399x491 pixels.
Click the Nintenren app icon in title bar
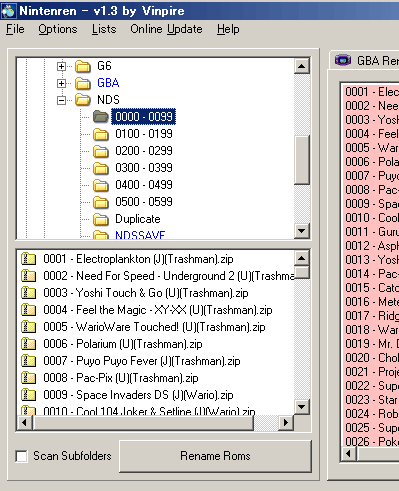click(x=8, y=11)
